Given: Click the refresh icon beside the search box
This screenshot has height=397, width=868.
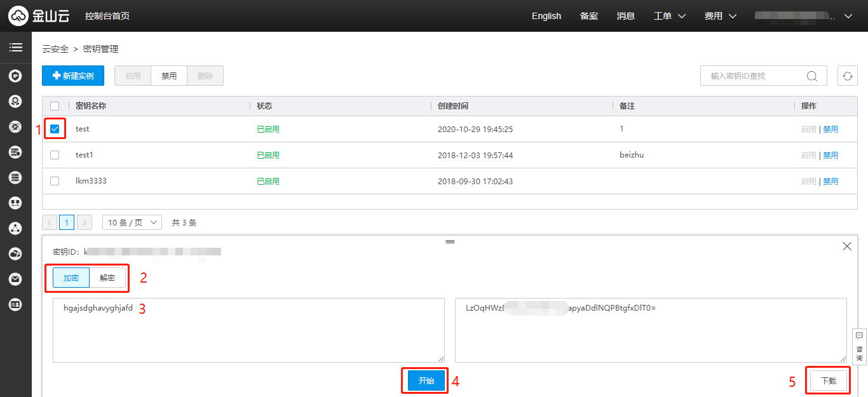Looking at the screenshot, I should [x=847, y=76].
